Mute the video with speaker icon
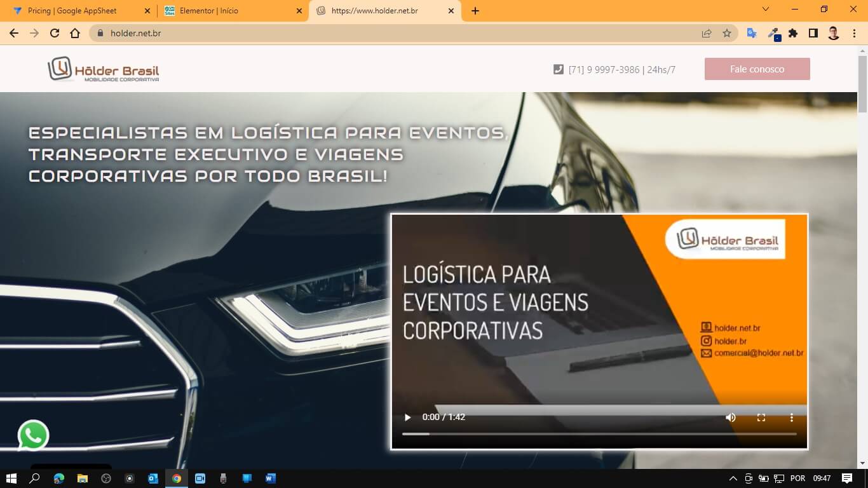Screen dimensions: 868x488 (x=731, y=417)
